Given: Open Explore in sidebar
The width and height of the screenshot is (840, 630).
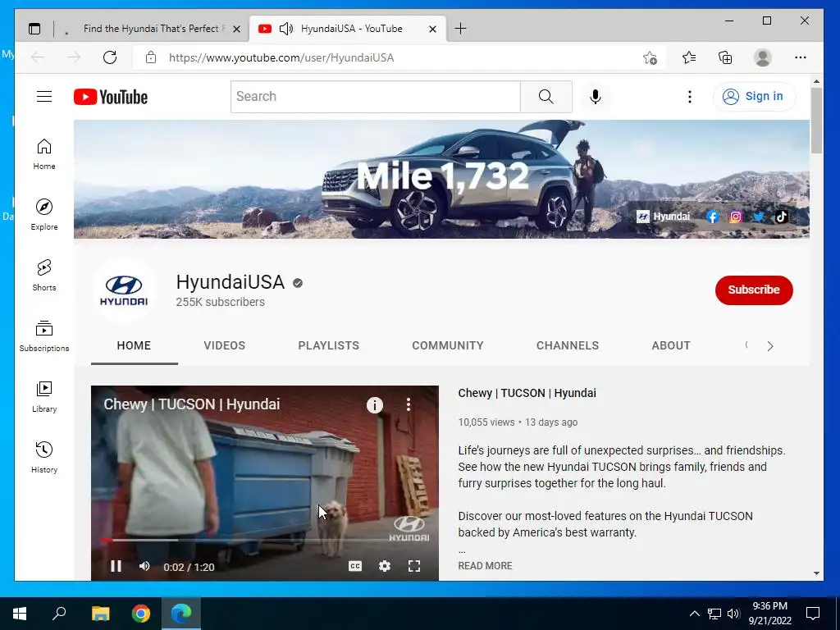Looking at the screenshot, I should 44,214.
